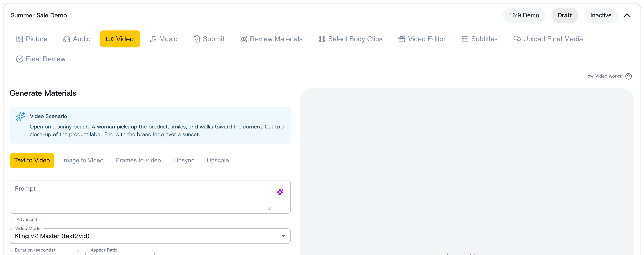Click the prompt textarea resize handle
Viewport: 644px width, 255px height.
(270, 209)
